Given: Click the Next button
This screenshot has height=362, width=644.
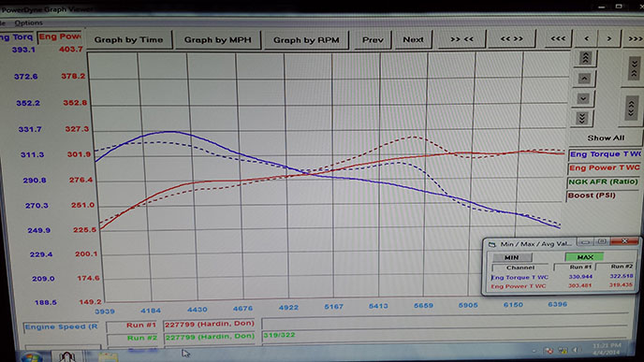Looking at the screenshot, I should (413, 40).
